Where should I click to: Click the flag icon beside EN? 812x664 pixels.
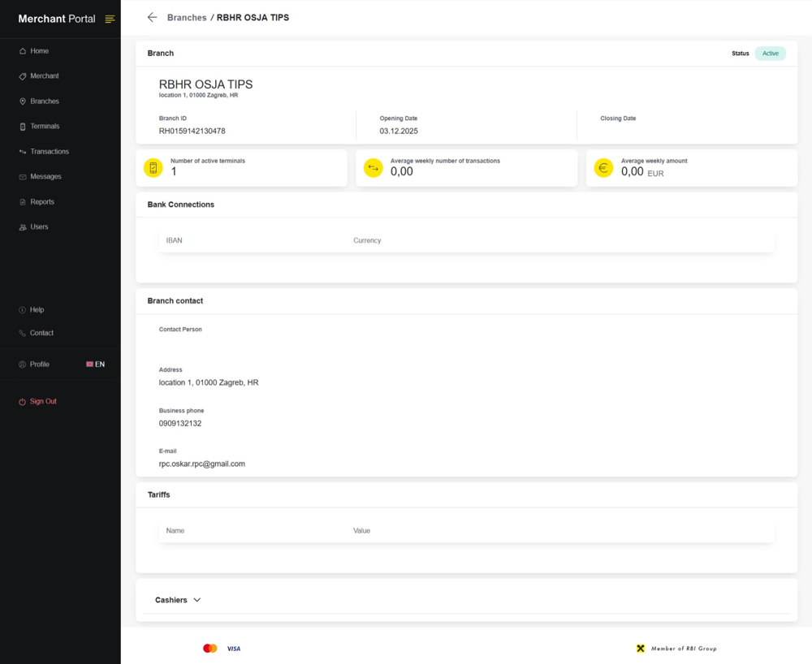[x=89, y=364]
